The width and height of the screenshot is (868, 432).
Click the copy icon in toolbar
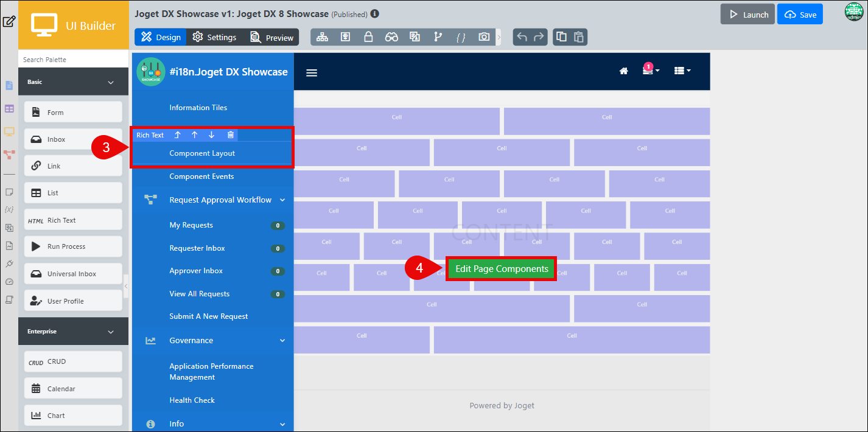point(562,37)
